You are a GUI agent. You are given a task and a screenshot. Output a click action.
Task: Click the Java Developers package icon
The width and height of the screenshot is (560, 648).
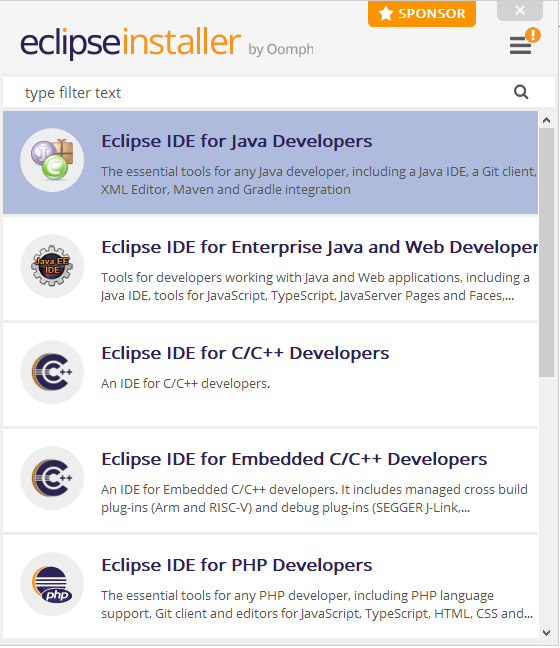pyautogui.click(x=52, y=160)
